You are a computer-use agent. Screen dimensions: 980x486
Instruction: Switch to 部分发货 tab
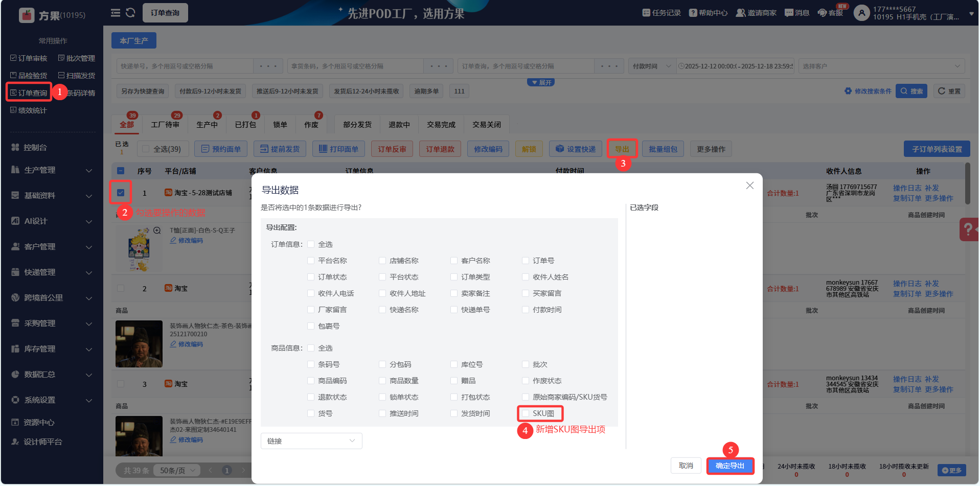click(x=357, y=125)
